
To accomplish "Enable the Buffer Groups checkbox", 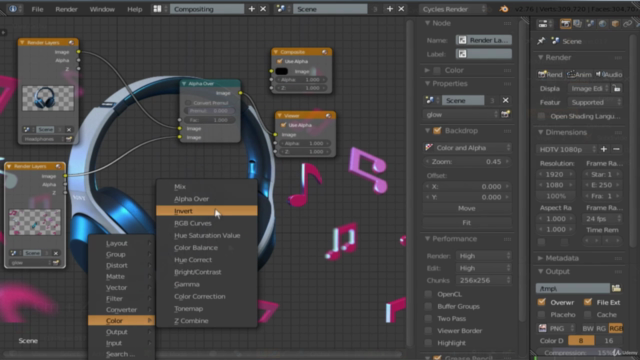I will [428, 306].
